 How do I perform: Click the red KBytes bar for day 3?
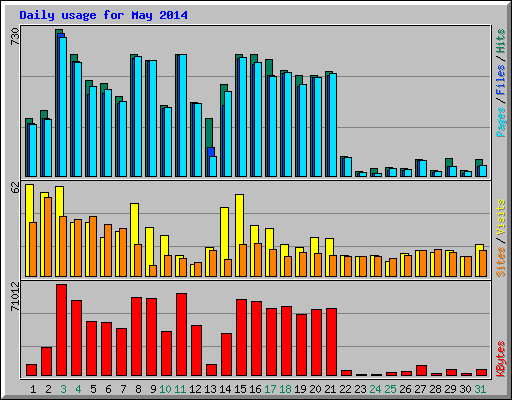pos(62,330)
